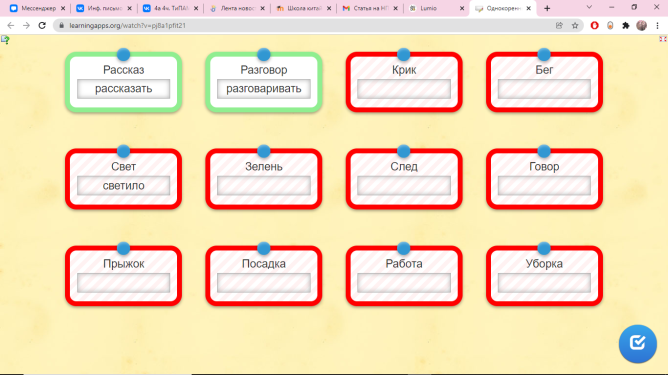Viewport: 668px width, 375px height.
Task: Click the share page icon in address bar
Action: coord(559,26)
